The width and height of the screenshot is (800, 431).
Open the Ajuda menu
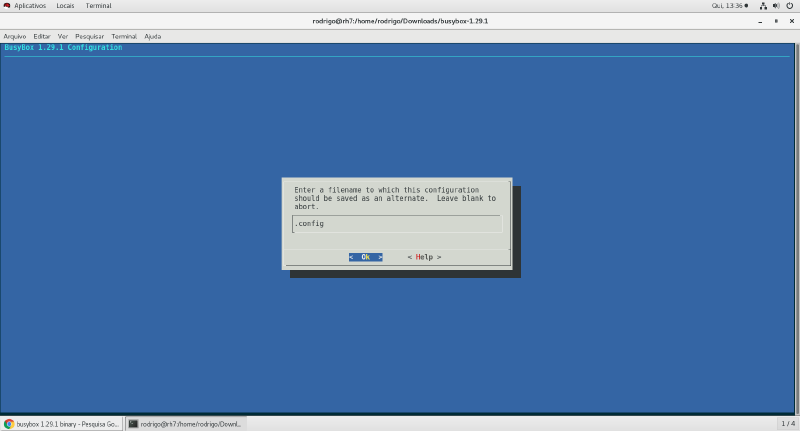click(152, 36)
